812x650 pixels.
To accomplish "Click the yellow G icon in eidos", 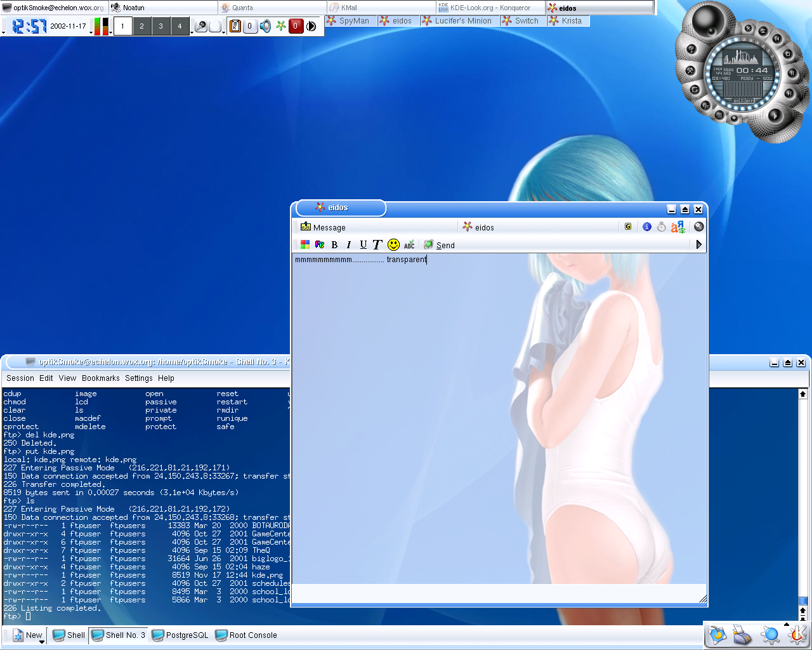I will (628, 227).
